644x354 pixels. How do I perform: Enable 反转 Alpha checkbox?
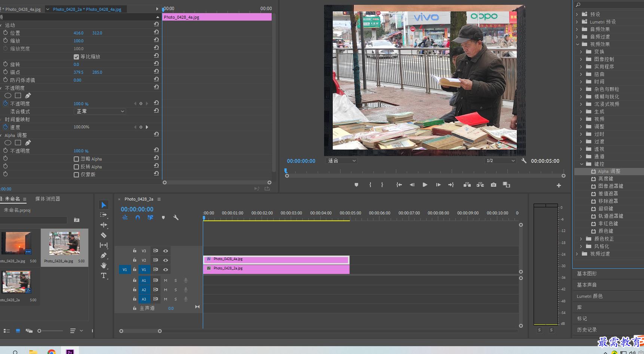click(76, 167)
